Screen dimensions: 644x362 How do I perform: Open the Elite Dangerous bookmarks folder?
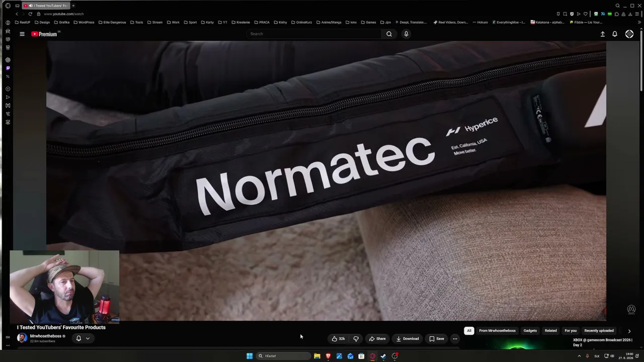coord(112,22)
